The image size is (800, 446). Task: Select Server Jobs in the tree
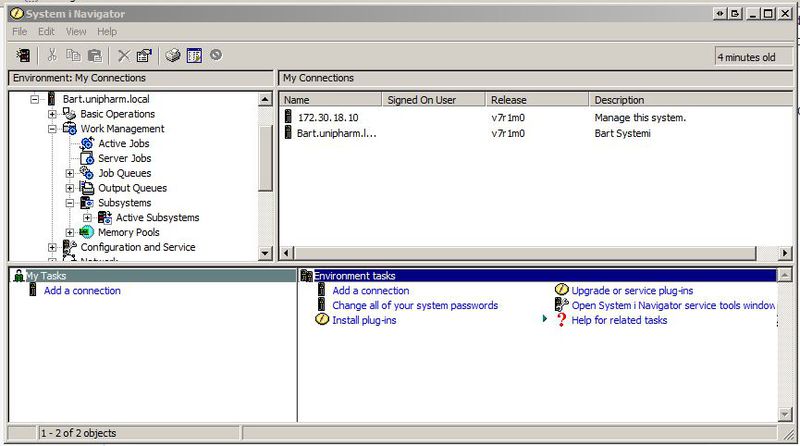pos(124,158)
